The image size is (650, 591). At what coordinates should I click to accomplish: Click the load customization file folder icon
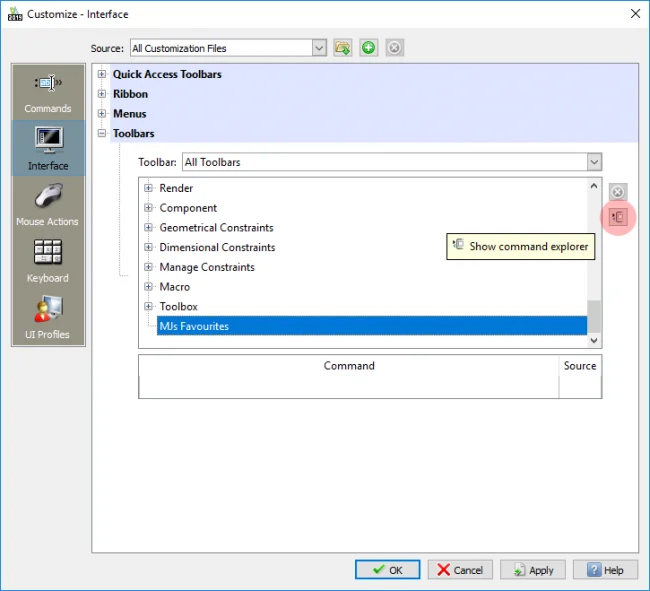tap(343, 48)
